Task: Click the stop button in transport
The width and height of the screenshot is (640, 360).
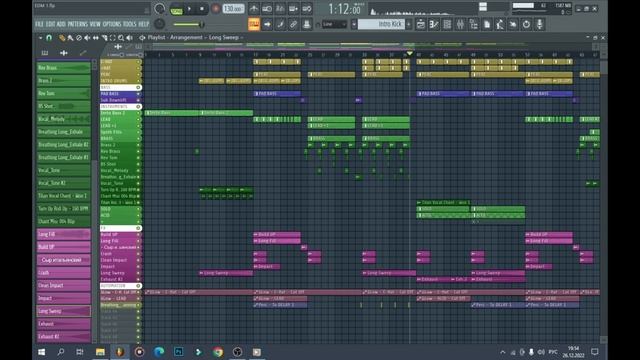Action: click(202, 9)
